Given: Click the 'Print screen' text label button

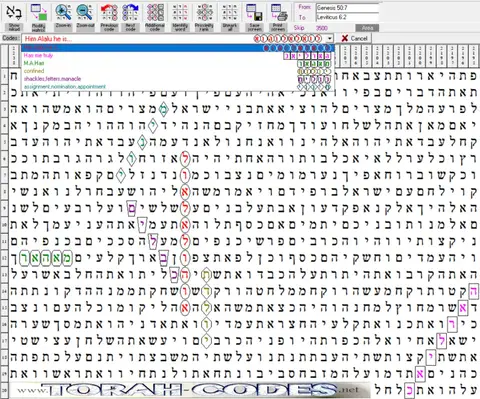Looking at the screenshot, I should 279,27.
